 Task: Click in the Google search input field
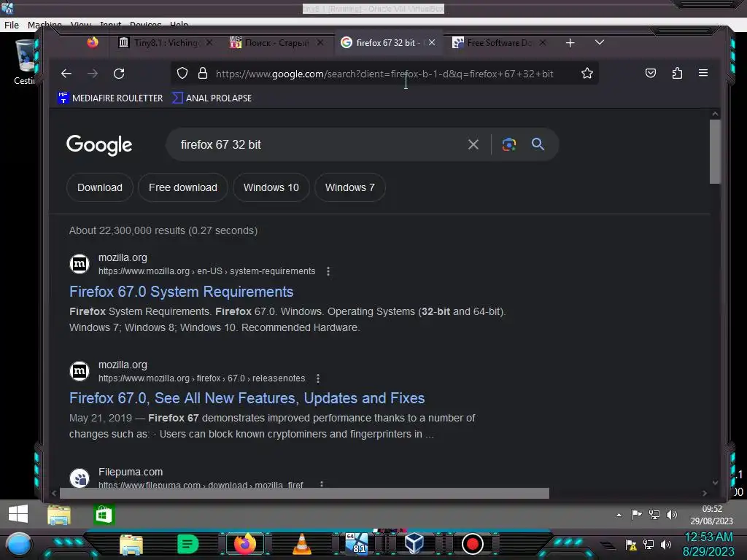(x=320, y=145)
